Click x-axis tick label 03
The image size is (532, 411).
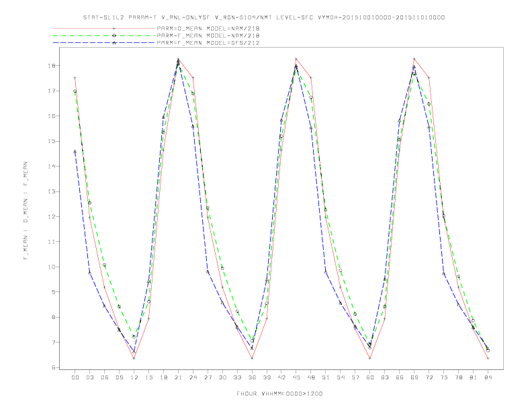click(89, 377)
